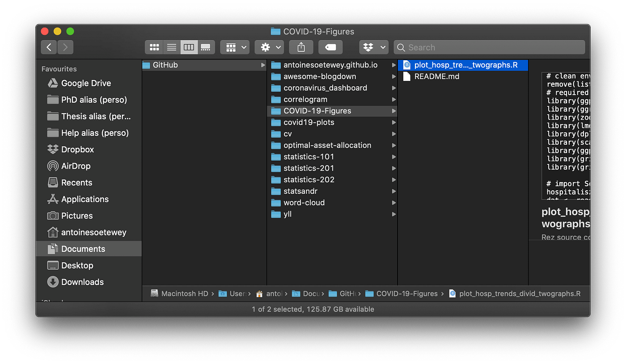Select the GitHub folder in first column
626x364 pixels.
[204, 65]
